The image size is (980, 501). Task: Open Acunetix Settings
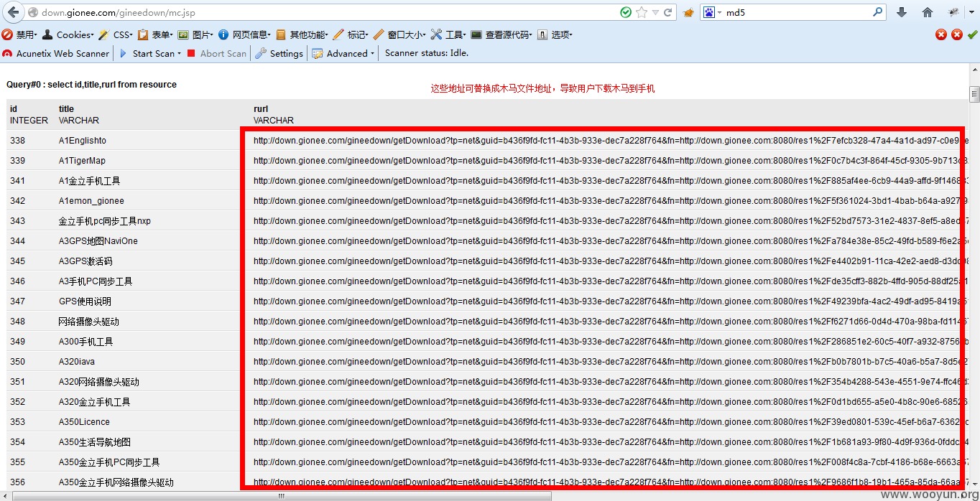(279, 53)
